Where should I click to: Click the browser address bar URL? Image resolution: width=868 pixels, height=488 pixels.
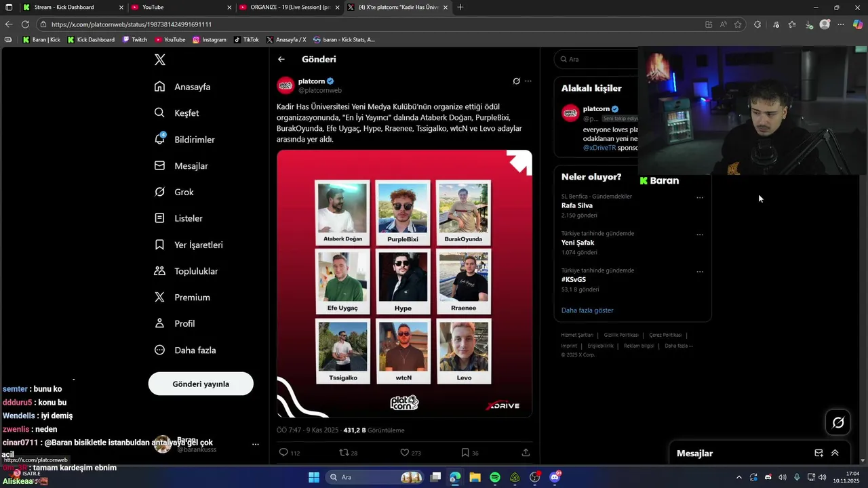[132, 24]
